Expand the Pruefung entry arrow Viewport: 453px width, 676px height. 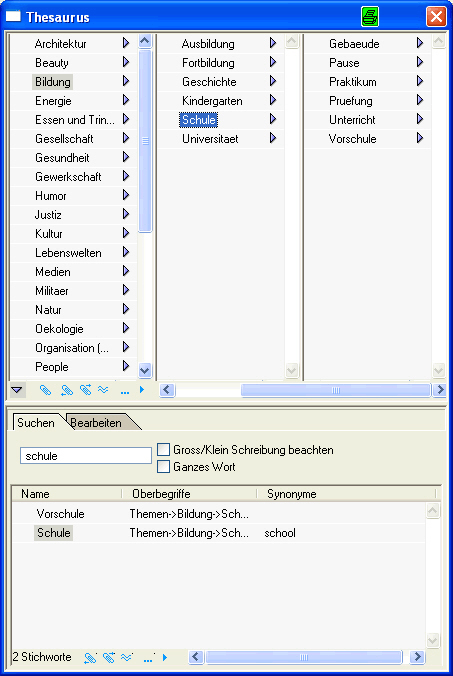click(x=420, y=100)
